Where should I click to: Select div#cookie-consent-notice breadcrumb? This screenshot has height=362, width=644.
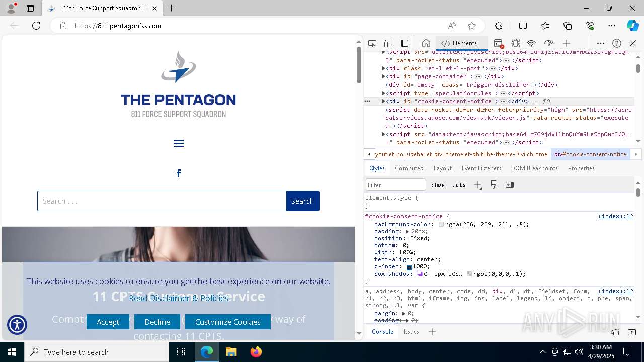pyautogui.click(x=590, y=154)
